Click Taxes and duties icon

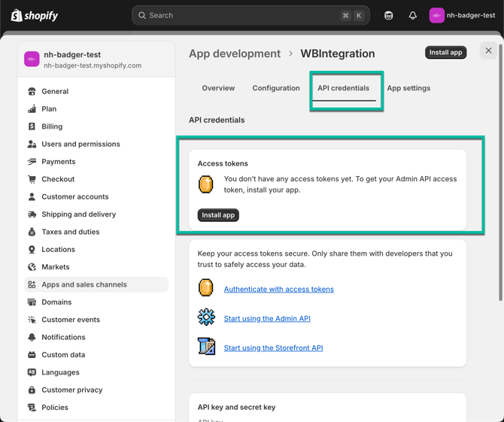point(32,232)
